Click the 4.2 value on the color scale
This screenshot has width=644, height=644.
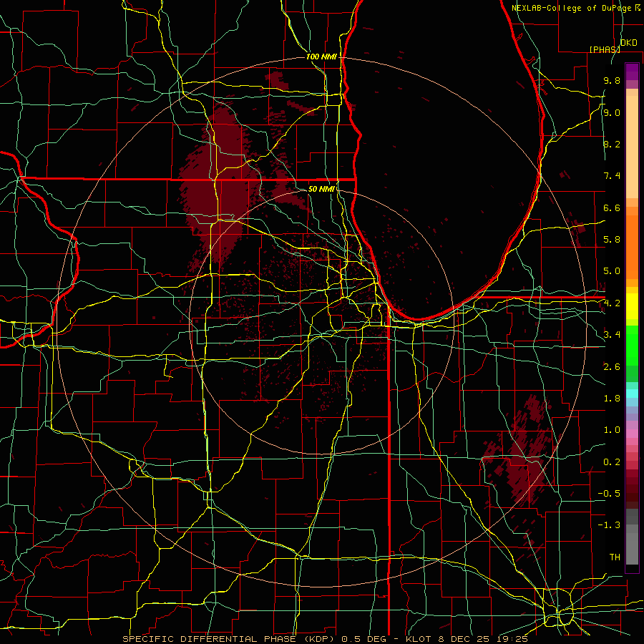click(612, 303)
